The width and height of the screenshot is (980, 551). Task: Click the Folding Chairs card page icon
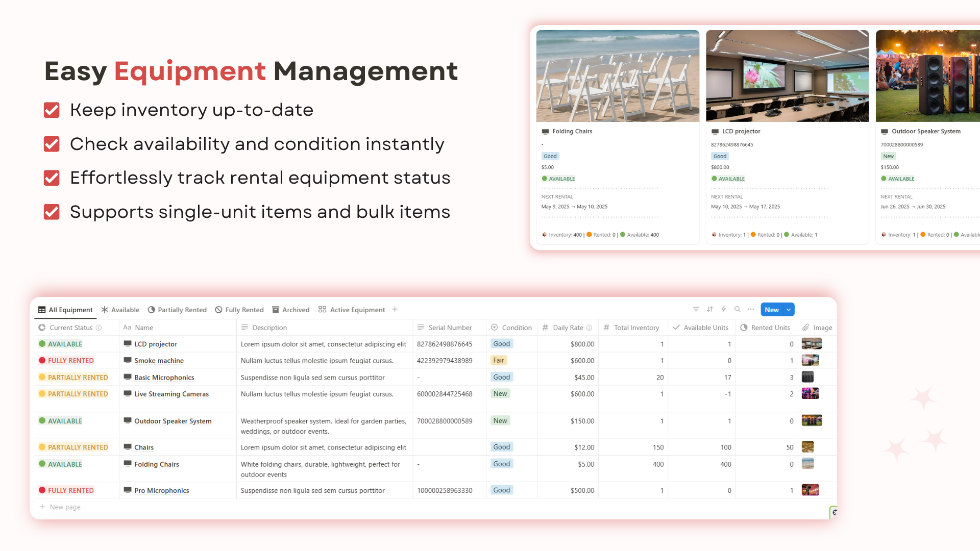coord(545,132)
